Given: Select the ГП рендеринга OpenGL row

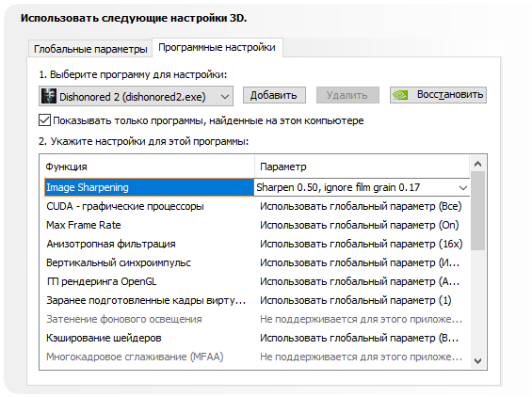Looking at the screenshot, I should point(257,281).
